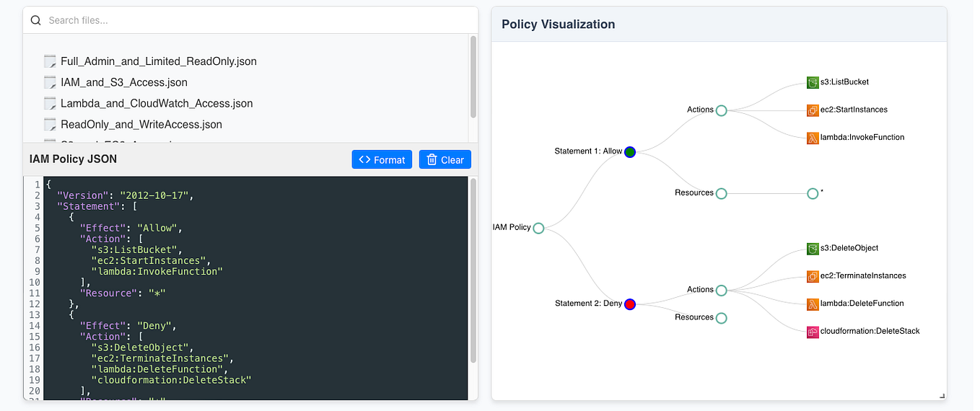Toggle the Actions node under Statement 1

click(721, 110)
